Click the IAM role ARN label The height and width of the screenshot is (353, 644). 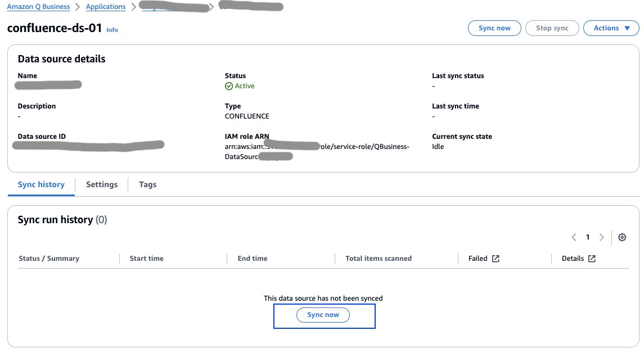(x=247, y=137)
